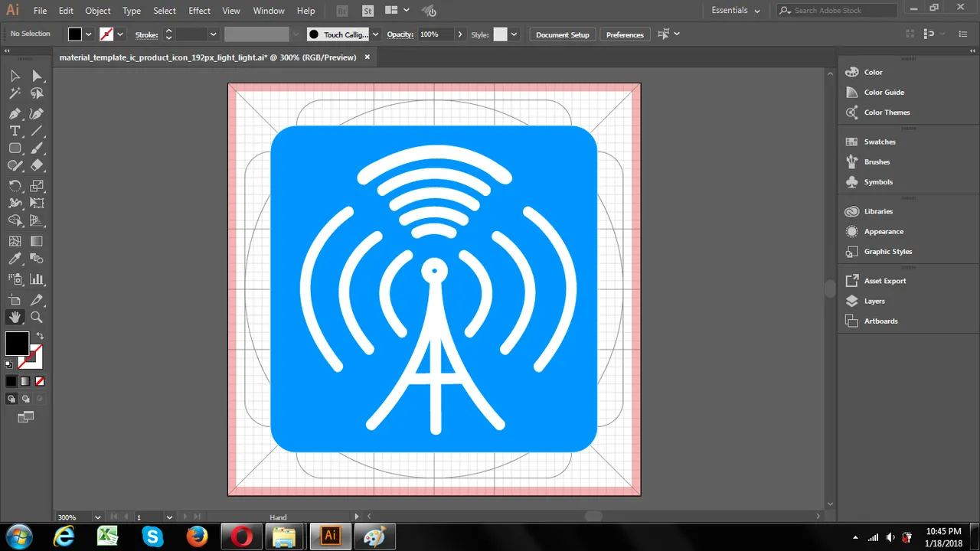This screenshot has height=551, width=980.
Task: Enable Draw Behind mode
Action: pos(25,399)
